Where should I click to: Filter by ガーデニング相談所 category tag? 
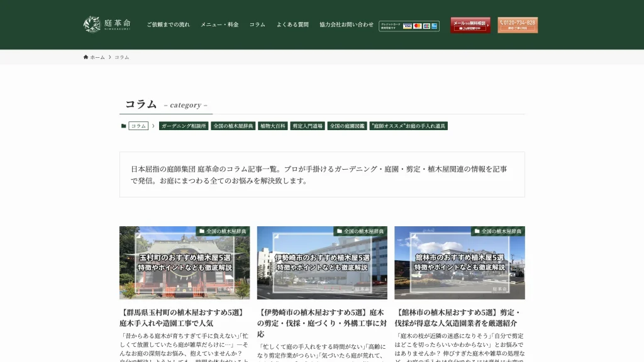tap(183, 126)
